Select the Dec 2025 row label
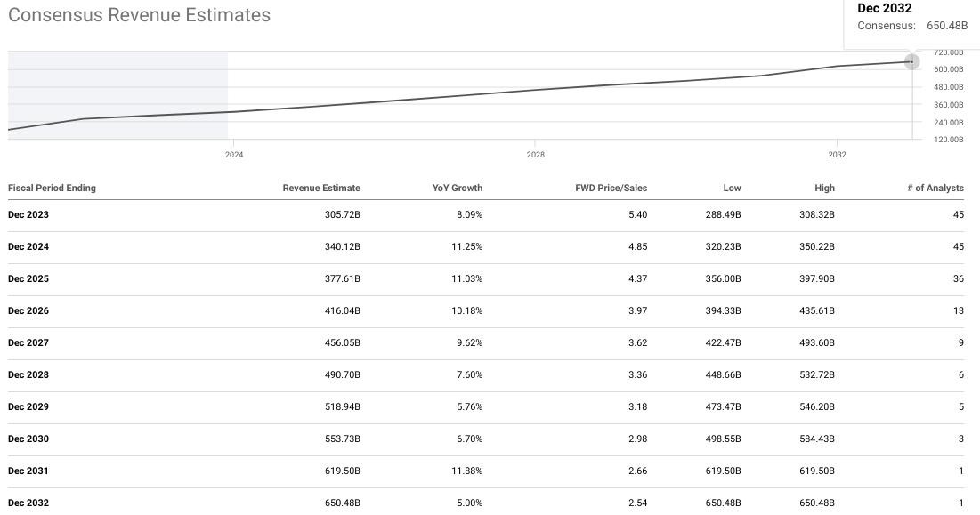Viewport: 980px width, 515px height. (x=28, y=279)
